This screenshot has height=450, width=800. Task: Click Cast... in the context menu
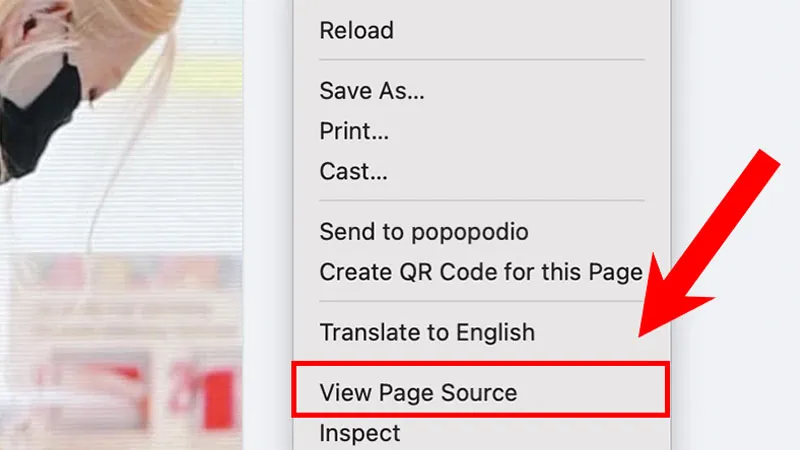pos(353,171)
